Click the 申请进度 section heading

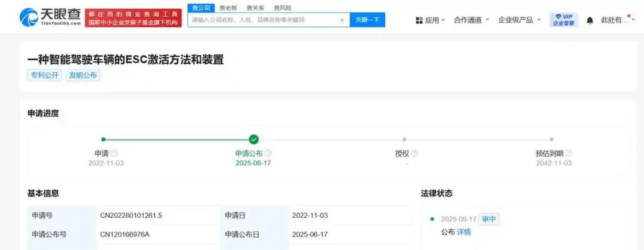coord(43,113)
